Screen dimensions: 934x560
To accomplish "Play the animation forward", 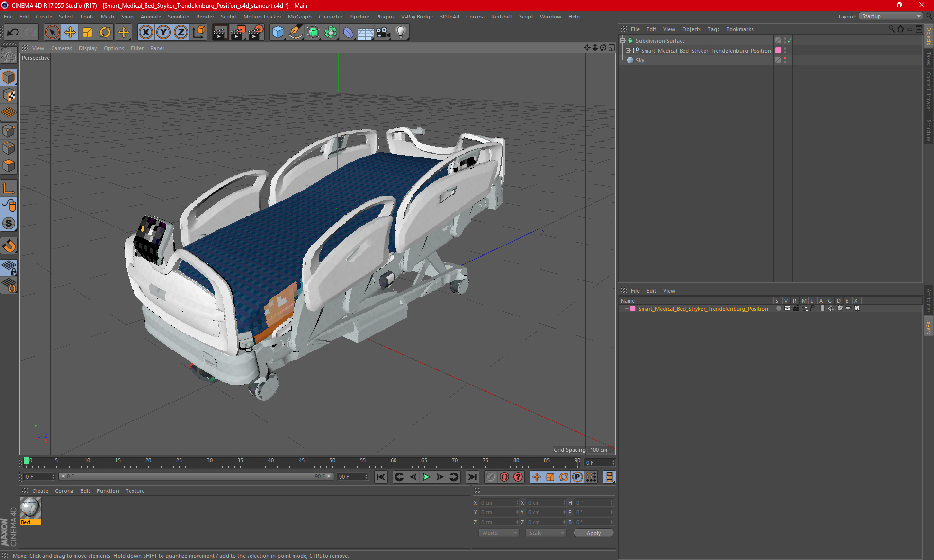I will tap(426, 477).
